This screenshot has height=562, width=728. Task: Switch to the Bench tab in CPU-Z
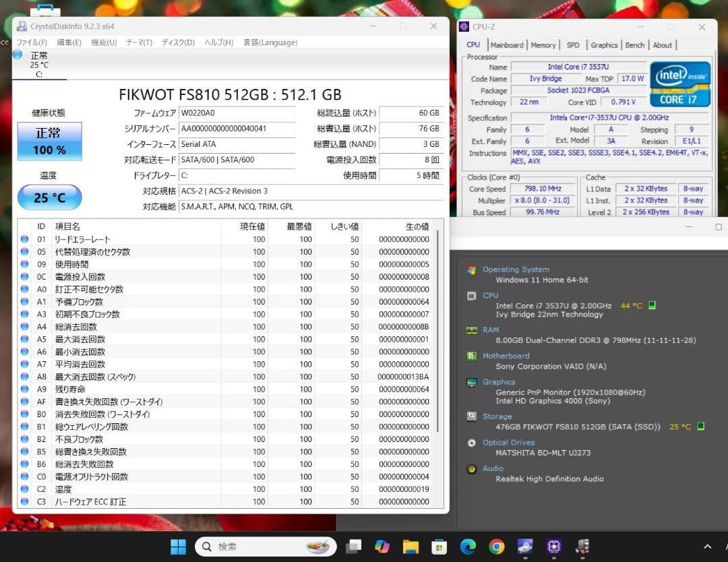point(635,44)
